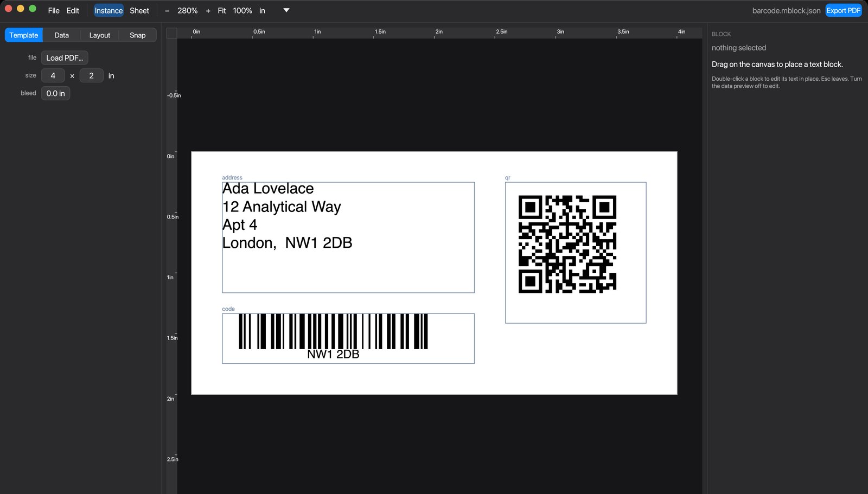
Task: Select the address text block
Action: (x=348, y=238)
